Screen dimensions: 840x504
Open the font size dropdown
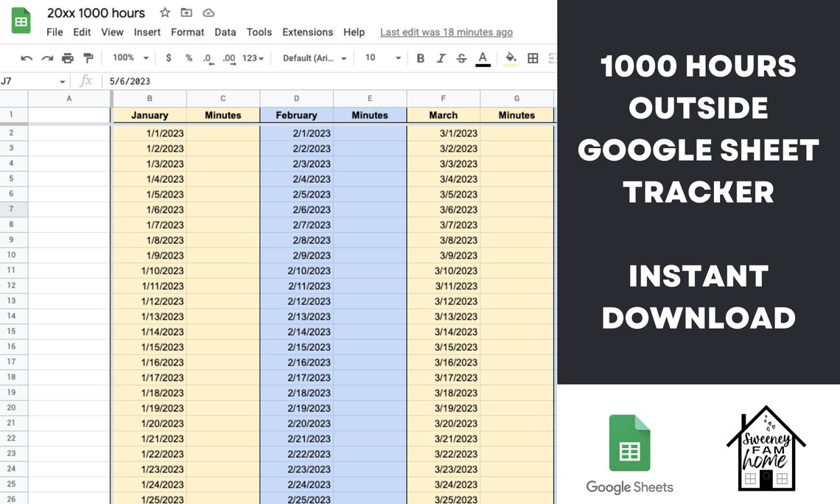[380, 57]
